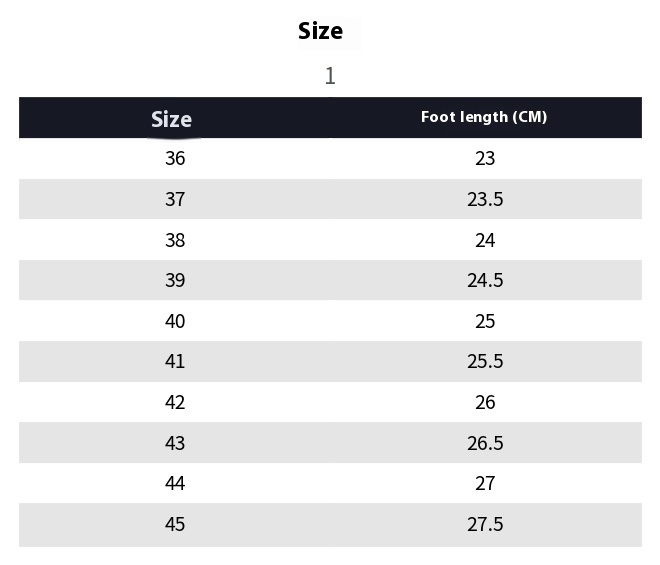
Task: Select the "Size" column header in table
Action: point(171,119)
